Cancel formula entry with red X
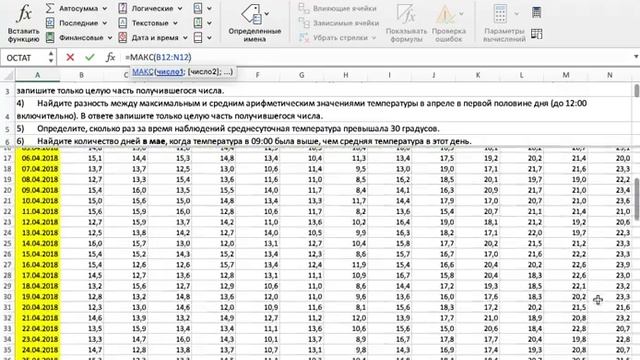 pyautogui.click(x=70, y=57)
